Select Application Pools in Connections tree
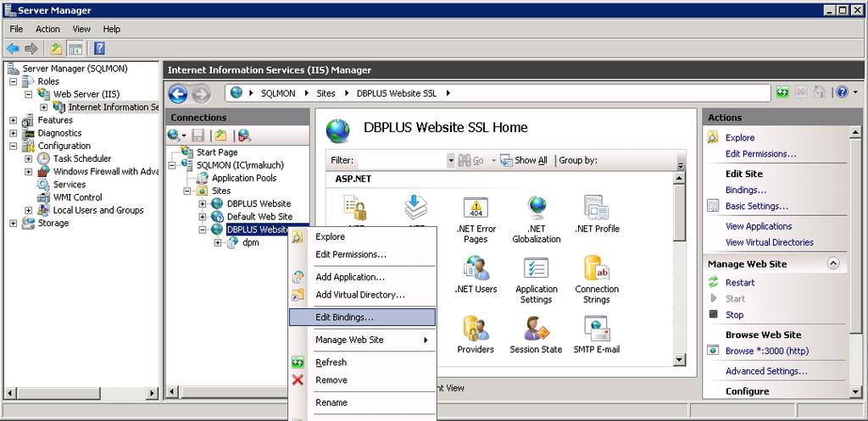The image size is (868, 421). click(x=244, y=178)
